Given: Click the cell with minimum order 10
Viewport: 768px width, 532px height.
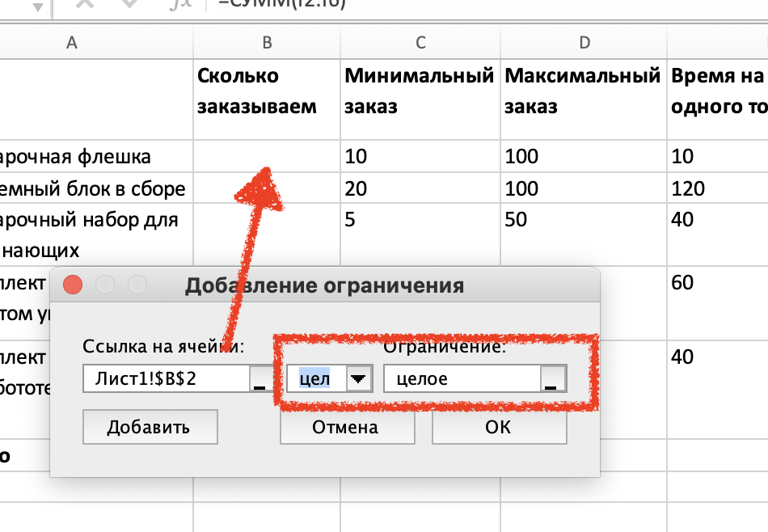Looking at the screenshot, I should [420, 157].
